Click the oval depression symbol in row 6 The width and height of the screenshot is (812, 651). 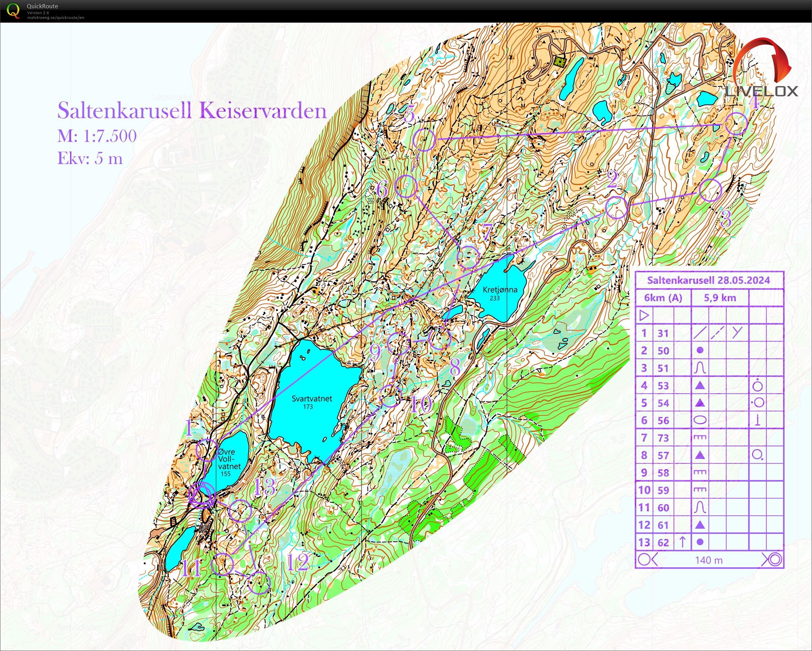point(700,420)
